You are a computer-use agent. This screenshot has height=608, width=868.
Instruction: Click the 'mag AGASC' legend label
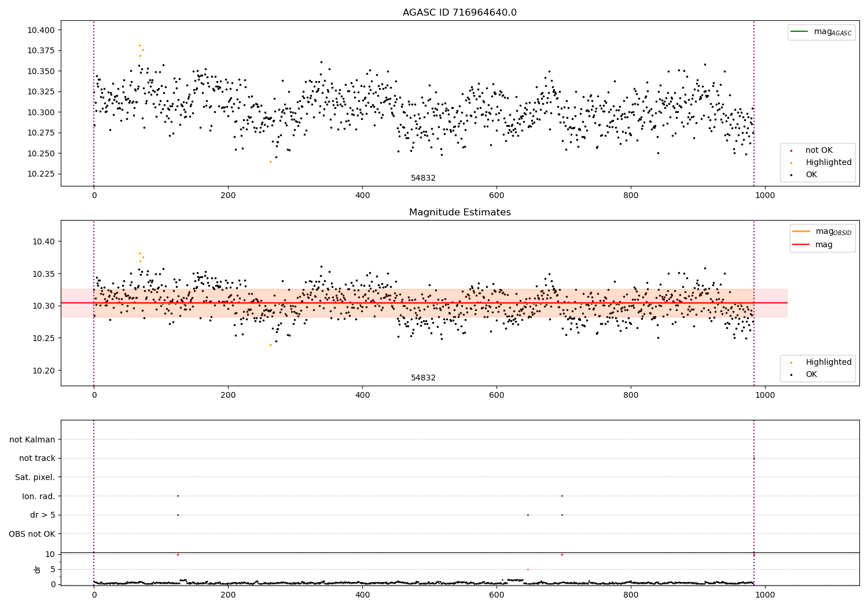tap(833, 32)
